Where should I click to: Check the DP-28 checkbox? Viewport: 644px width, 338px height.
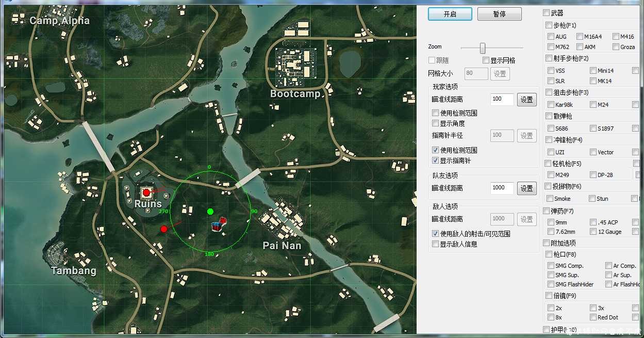[593, 175]
